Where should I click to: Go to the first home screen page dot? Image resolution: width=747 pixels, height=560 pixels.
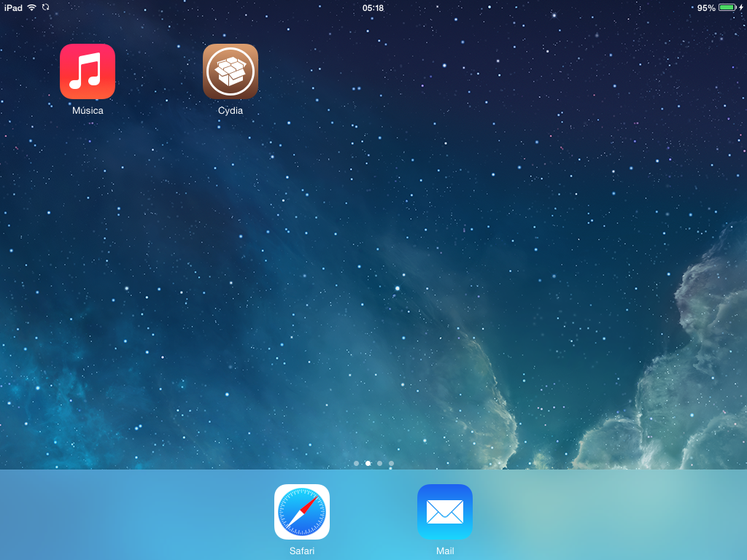click(356, 463)
